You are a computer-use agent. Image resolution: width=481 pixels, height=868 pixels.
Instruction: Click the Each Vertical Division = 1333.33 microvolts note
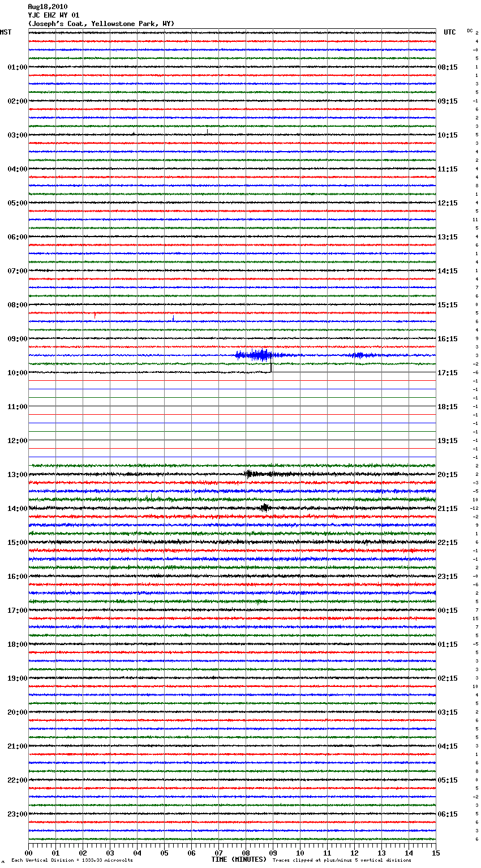coord(72,861)
